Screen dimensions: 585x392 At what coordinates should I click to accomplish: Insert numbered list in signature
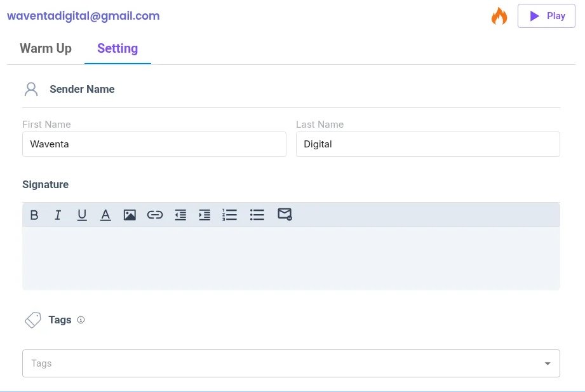(229, 215)
